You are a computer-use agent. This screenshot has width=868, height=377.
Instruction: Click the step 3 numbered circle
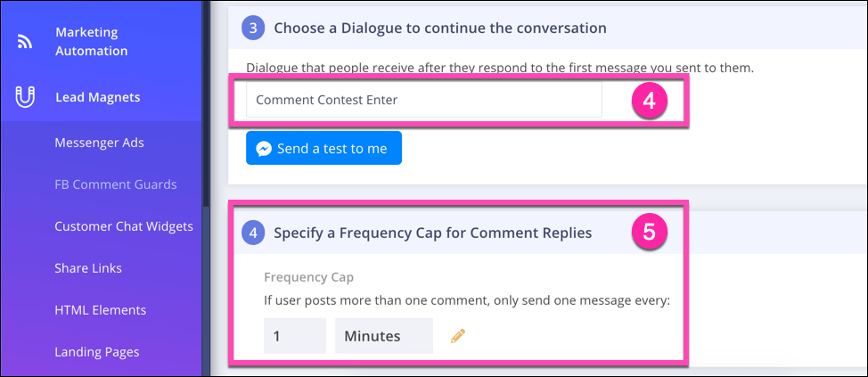pos(253,29)
